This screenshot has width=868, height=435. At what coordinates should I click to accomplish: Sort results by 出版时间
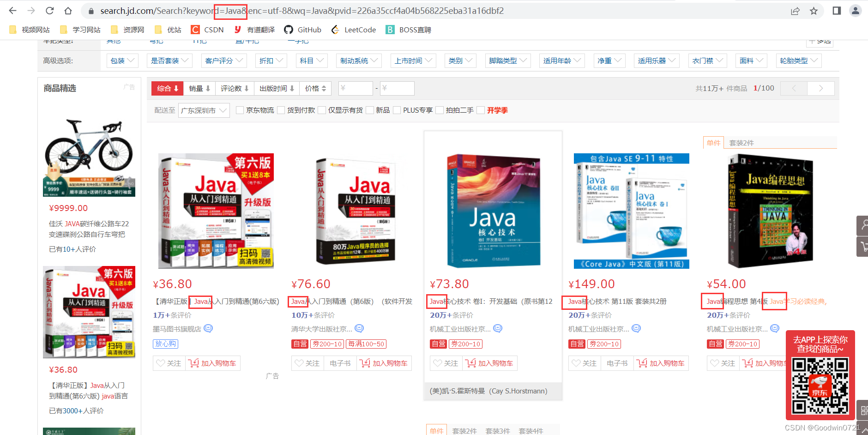click(277, 88)
